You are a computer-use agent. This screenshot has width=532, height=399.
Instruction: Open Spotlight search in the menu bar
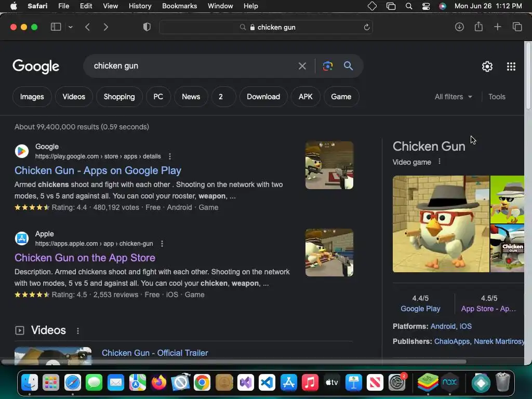pyautogui.click(x=409, y=6)
